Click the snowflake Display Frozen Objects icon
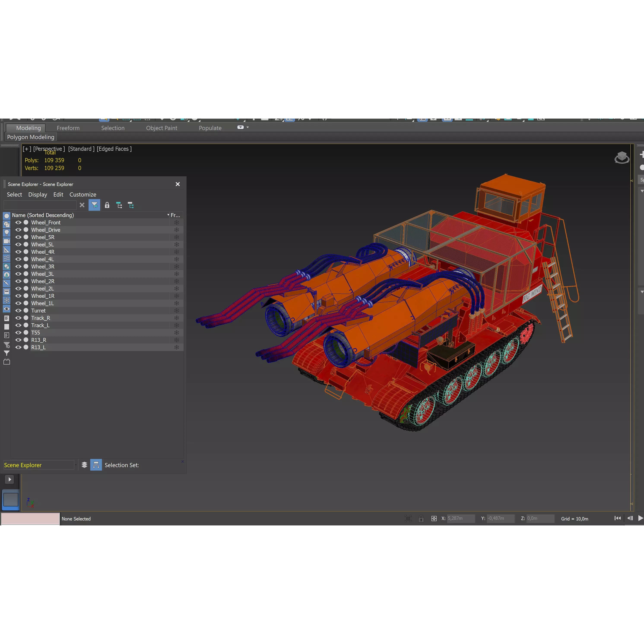644x644 pixels. (x=7, y=300)
